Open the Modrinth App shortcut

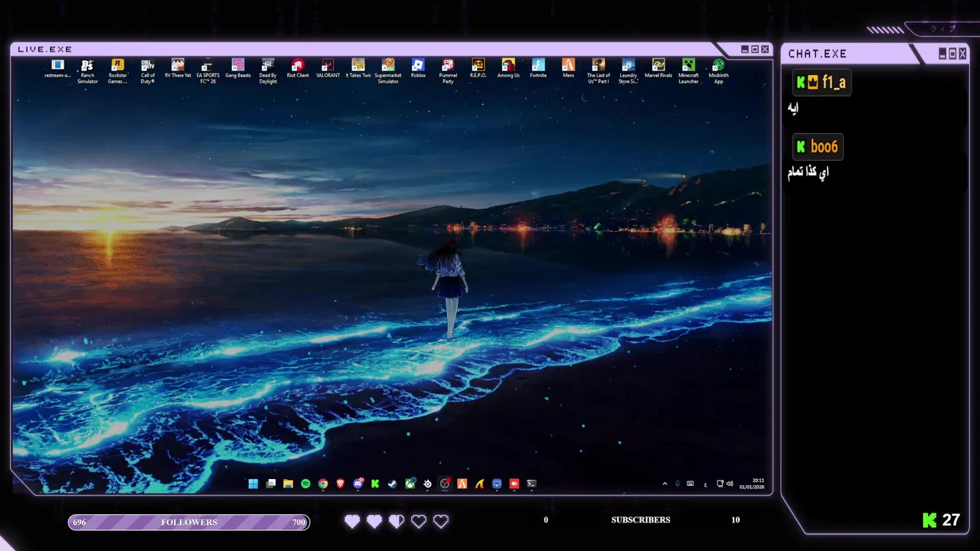click(718, 71)
